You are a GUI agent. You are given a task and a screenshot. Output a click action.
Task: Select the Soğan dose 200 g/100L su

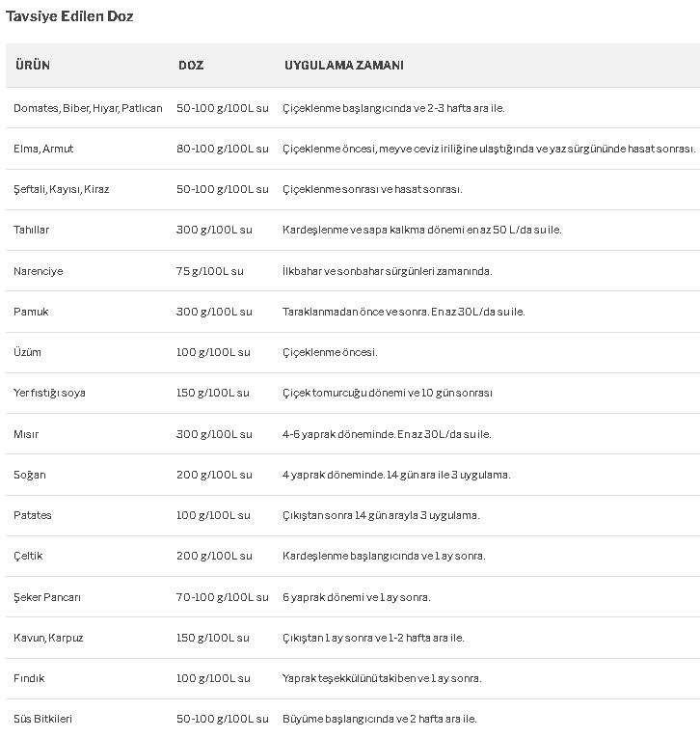coord(214,475)
